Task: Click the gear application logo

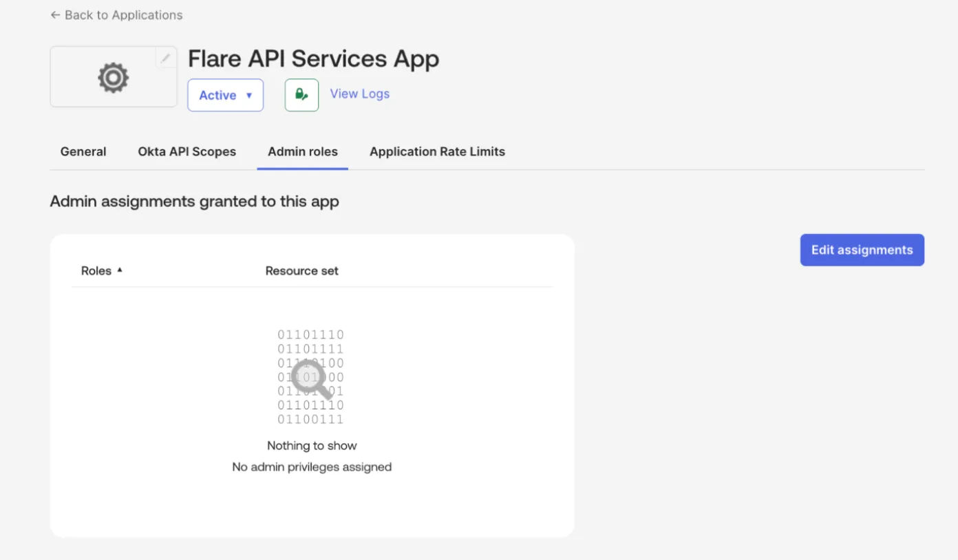Action: 114,77
